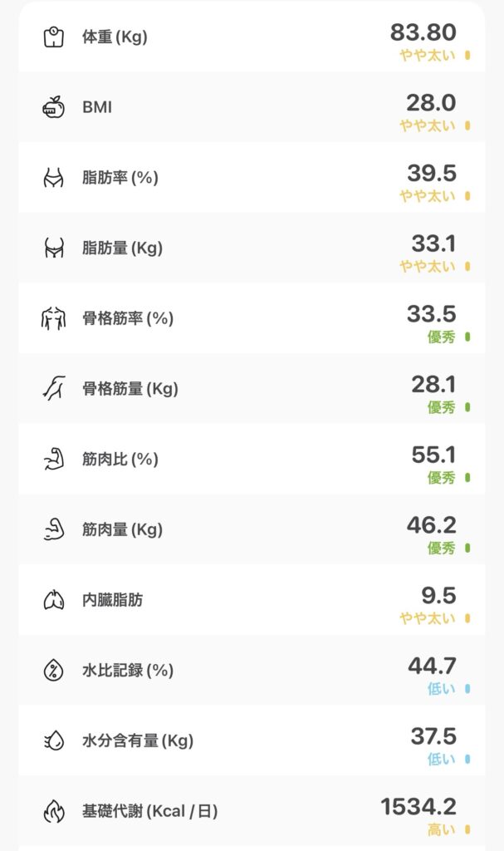Tap the visceral fat (内臓脂肪) icon
The width and height of the screenshot is (504, 851).
(x=54, y=599)
